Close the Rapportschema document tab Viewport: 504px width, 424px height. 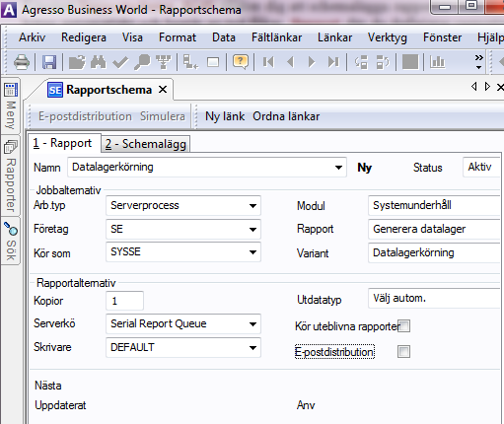pos(163,90)
